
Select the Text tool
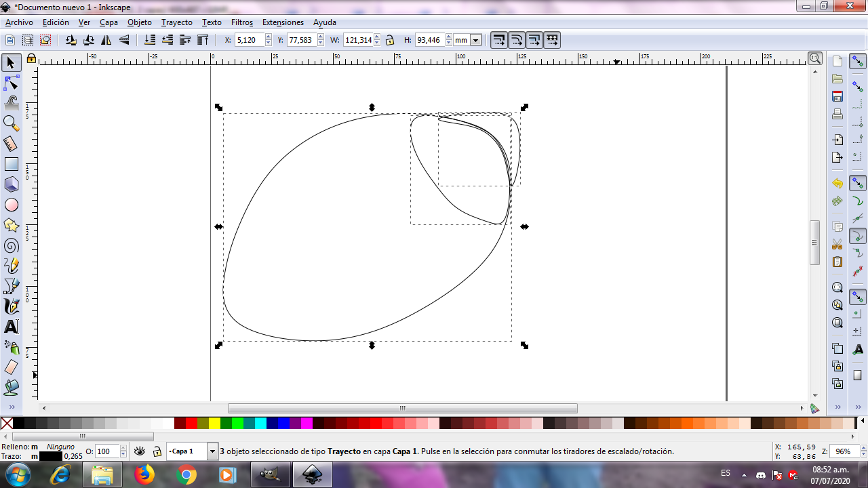[x=11, y=327]
